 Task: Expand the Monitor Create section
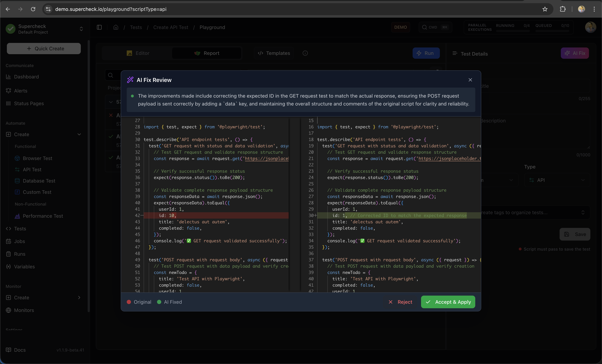coord(79,297)
